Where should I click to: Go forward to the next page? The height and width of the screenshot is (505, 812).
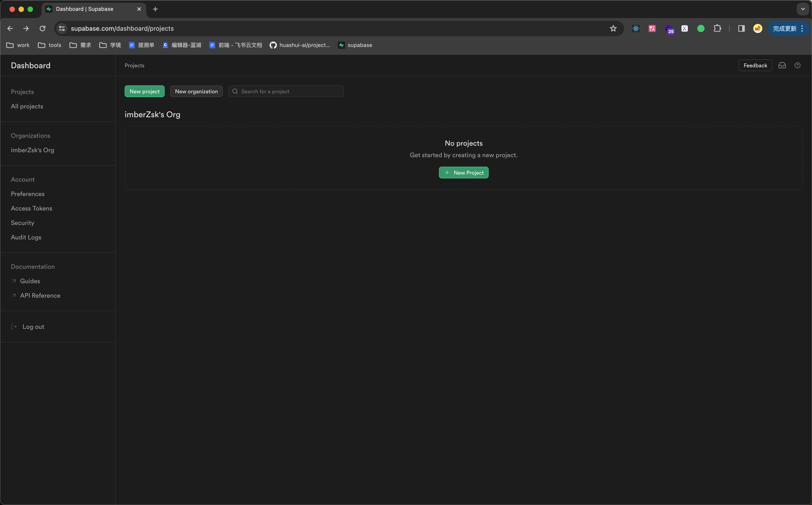[26, 28]
